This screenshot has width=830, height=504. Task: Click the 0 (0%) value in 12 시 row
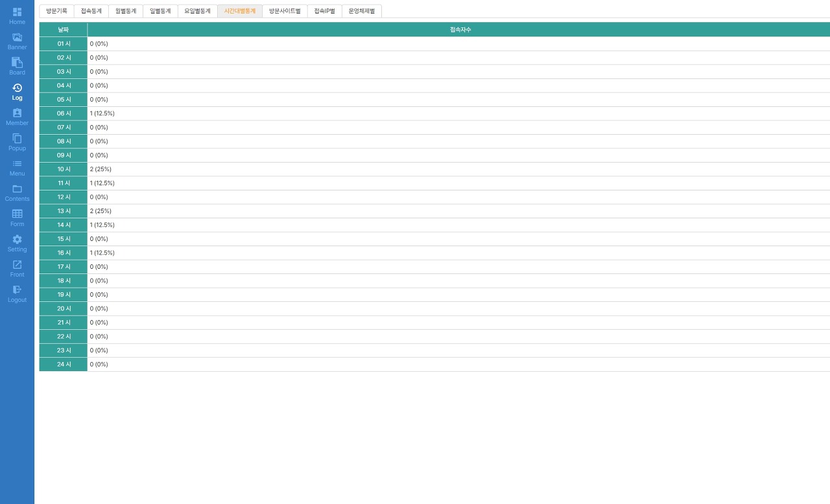[99, 197]
